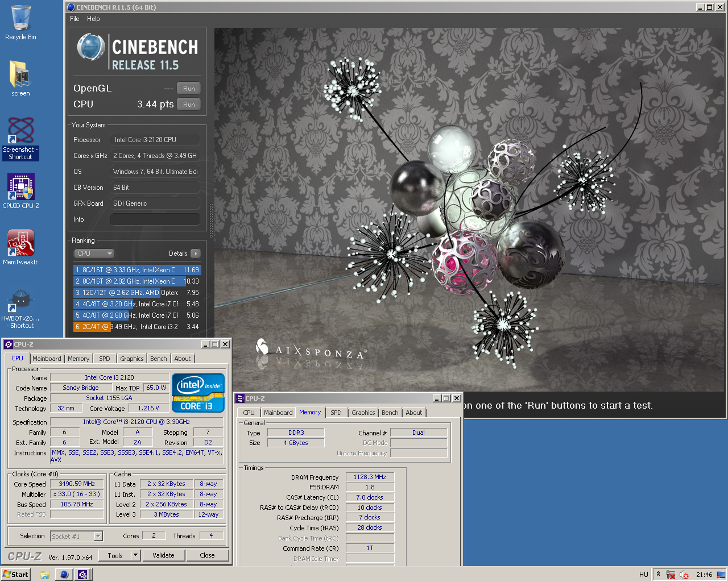Click the CPU-Z Memory window title icon
The height and width of the screenshot is (582, 728).
(240, 398)
